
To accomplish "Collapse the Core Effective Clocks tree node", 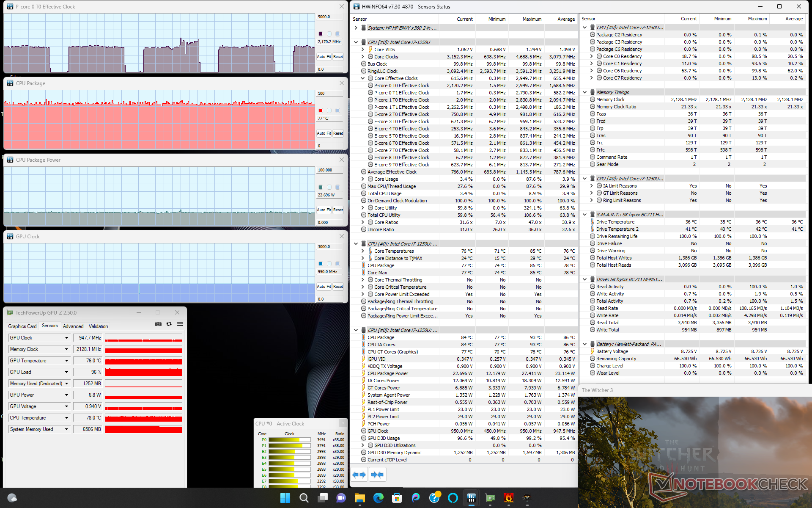I will point(362,78).
